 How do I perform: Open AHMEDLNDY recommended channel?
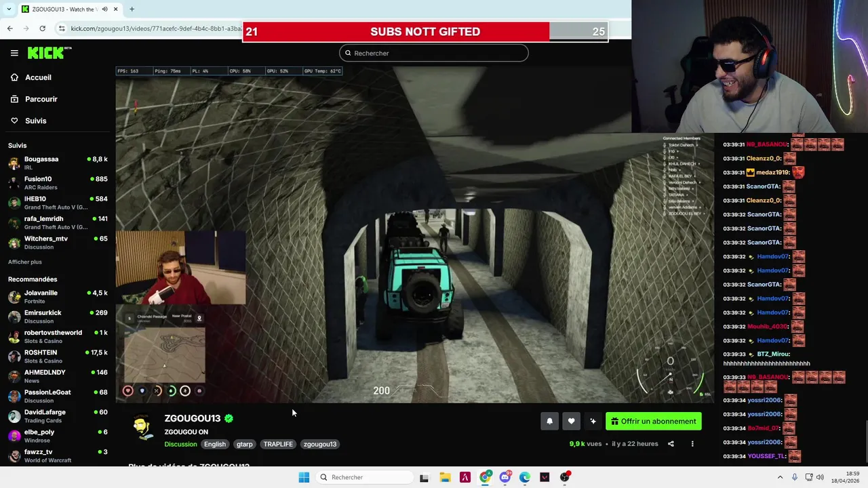tap(58, 376)
